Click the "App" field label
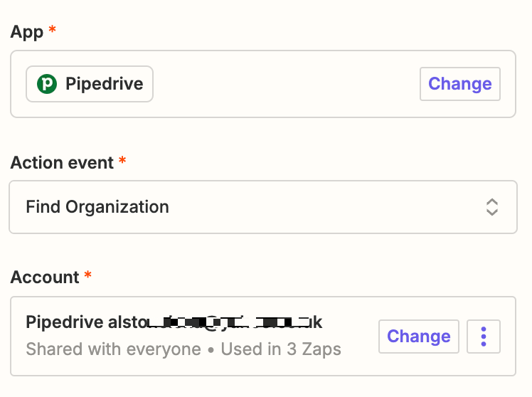Image resolution: width=532 pixels, height=397 pixels. click(x=27, y=32)
